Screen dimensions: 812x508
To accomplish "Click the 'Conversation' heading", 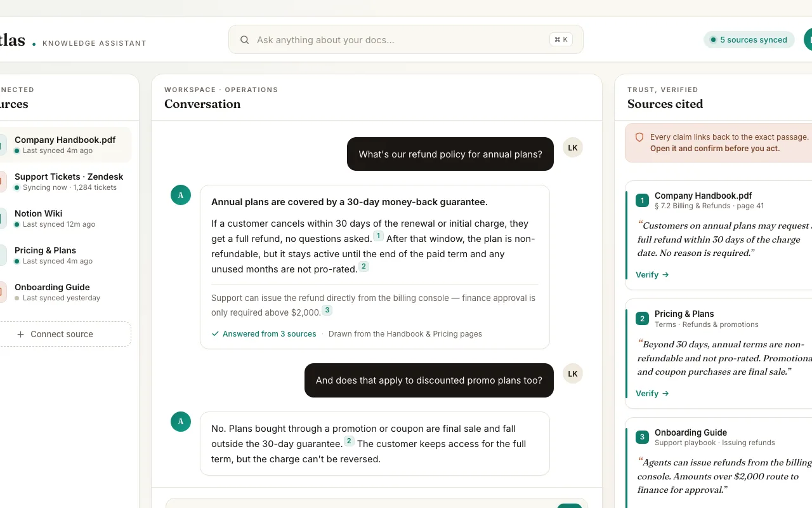I will coord(202,104).
